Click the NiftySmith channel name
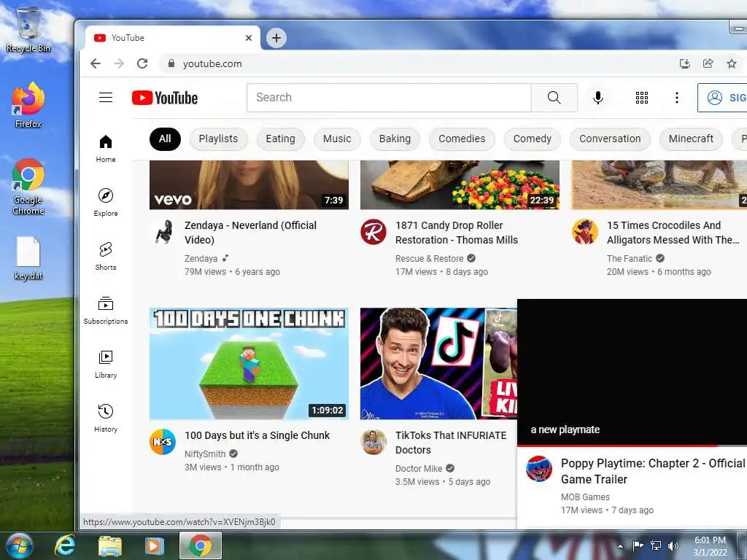 click(205, 454)
